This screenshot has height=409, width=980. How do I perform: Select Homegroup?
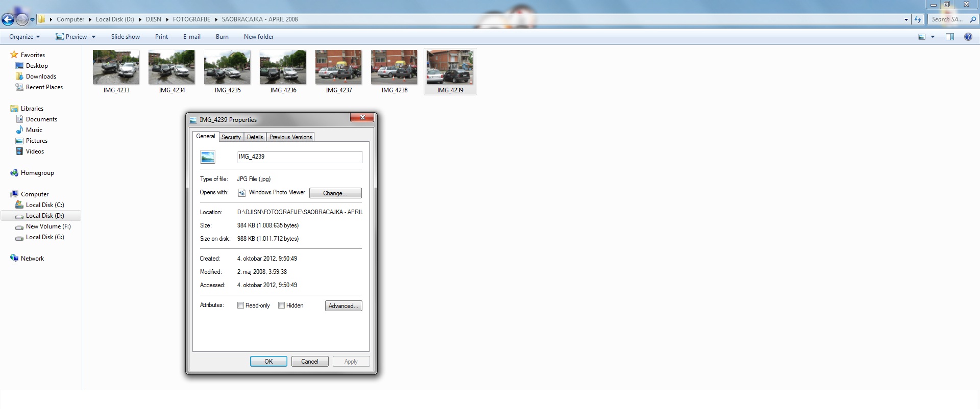(x=37, y=173)
